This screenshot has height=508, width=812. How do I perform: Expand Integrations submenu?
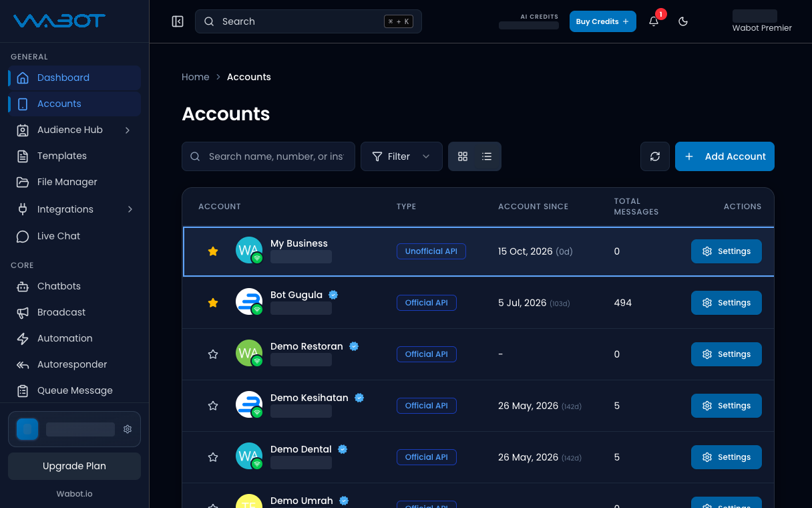74,209
